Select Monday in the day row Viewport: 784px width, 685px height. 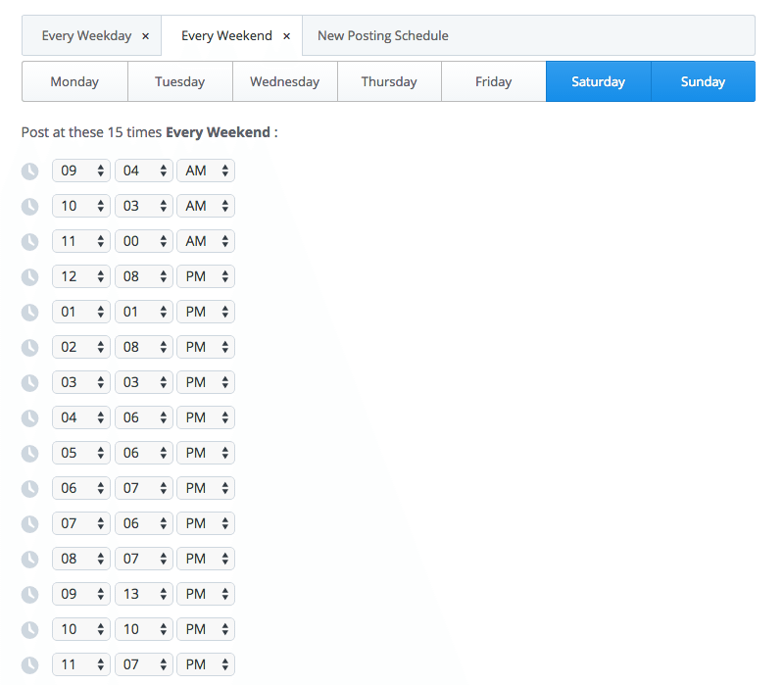[x=74, y=81]
